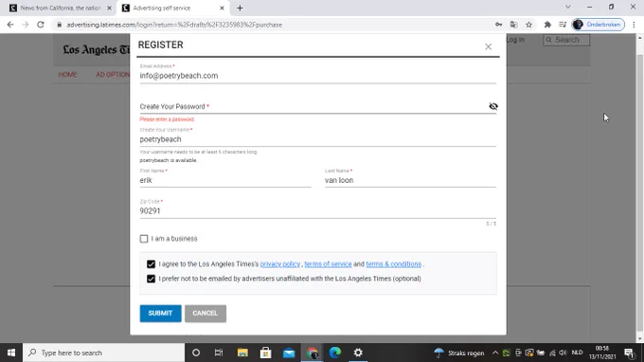Cancel the registration form

coord(205,314)
